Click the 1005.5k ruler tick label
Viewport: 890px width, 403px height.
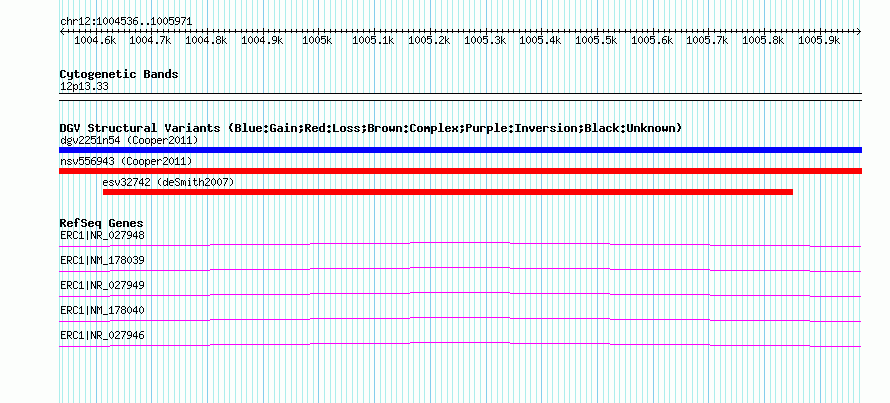596,40
